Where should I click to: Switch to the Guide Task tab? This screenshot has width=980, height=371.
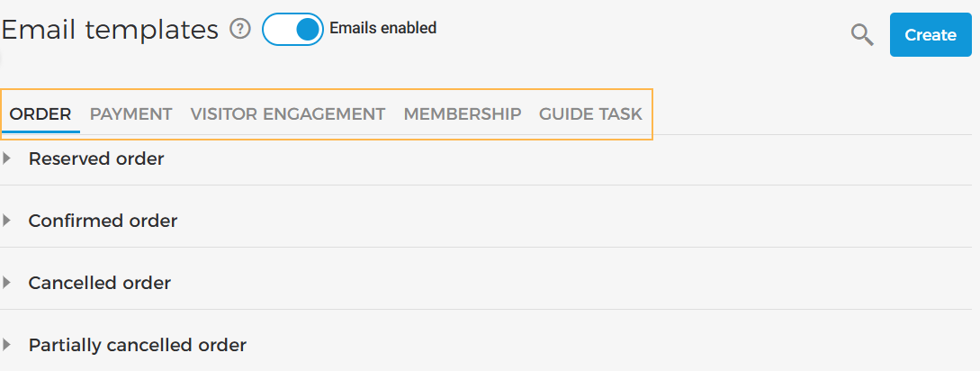click(x=590, y=114)
